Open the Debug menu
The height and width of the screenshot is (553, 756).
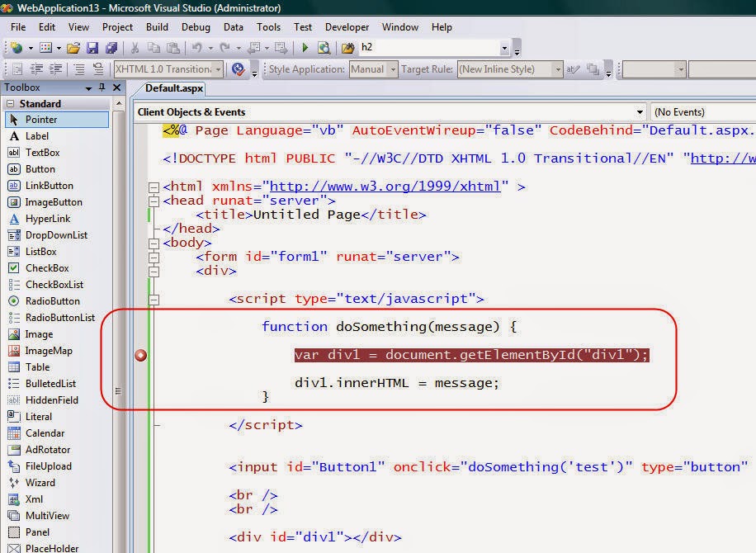196,27
